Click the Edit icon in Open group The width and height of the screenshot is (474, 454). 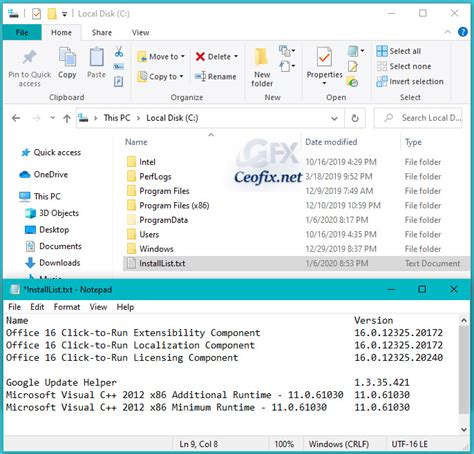[353, 66]
